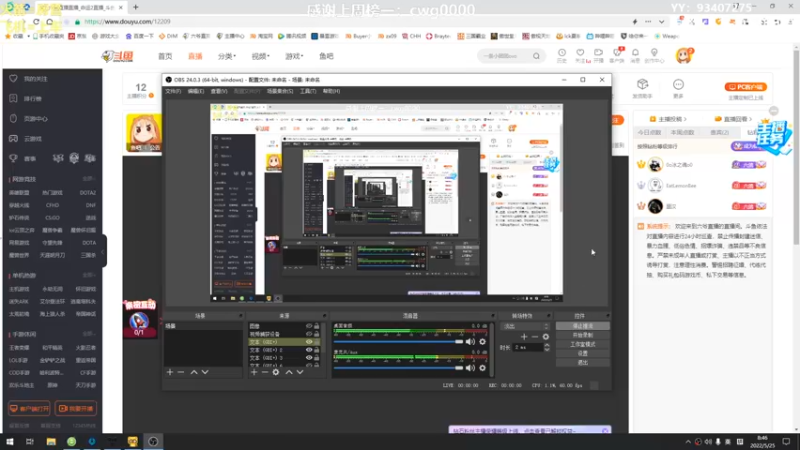Open Douyu history clock icon
Image resolution: width=800 pixels, height=450 pixels.
coord(562,53)
